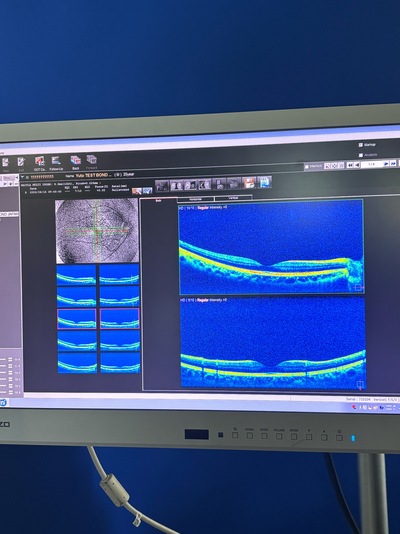This screenshot has height=534, width=400.
Task: Select second-row right B-scan thumbnail
Action: (120, 296)
